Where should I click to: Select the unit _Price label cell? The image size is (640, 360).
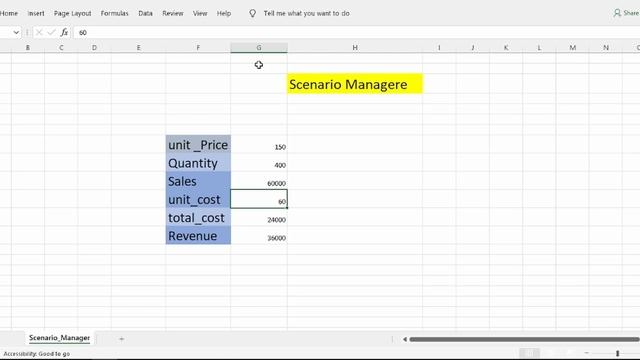point(198,144)
